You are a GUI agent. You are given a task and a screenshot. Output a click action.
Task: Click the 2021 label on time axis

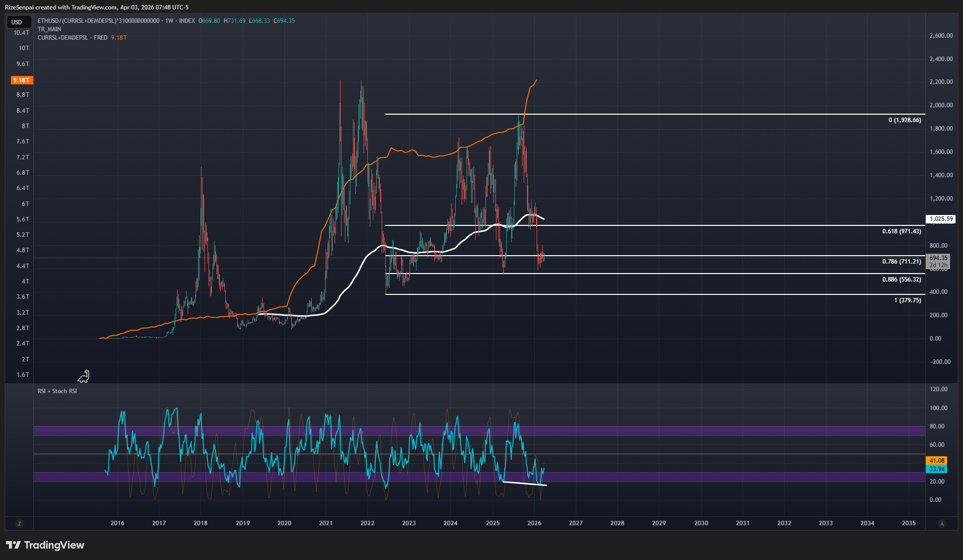[x=326, y=523]
